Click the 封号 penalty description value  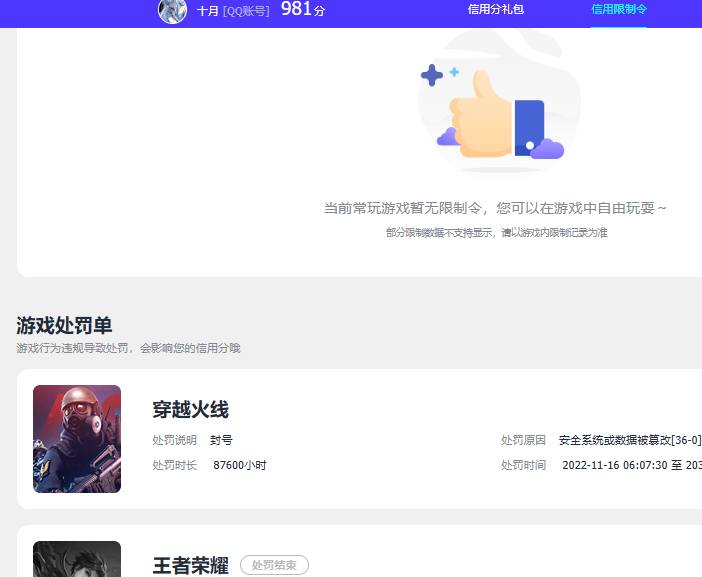[x=221, y=440]
